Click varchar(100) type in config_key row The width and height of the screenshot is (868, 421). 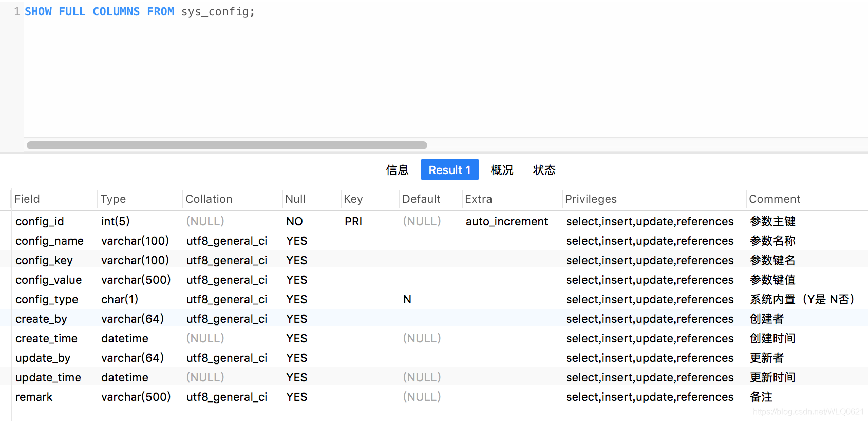tap(135, 260)
